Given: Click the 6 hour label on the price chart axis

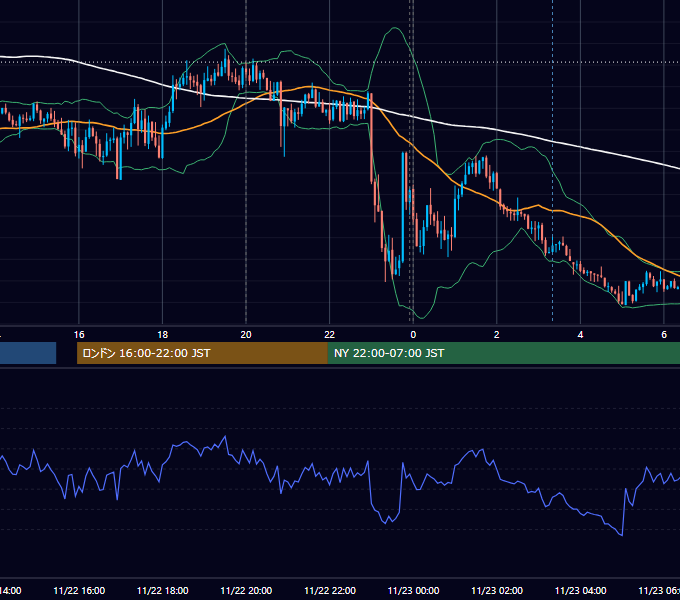Looking at the screenshot, I should pyautogui.click(x=664, y=334).
